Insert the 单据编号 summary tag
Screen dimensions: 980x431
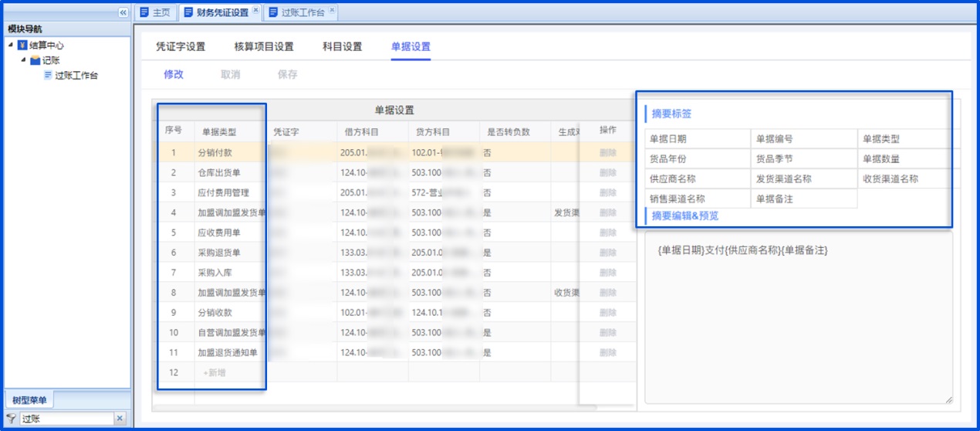pos(804,139)
